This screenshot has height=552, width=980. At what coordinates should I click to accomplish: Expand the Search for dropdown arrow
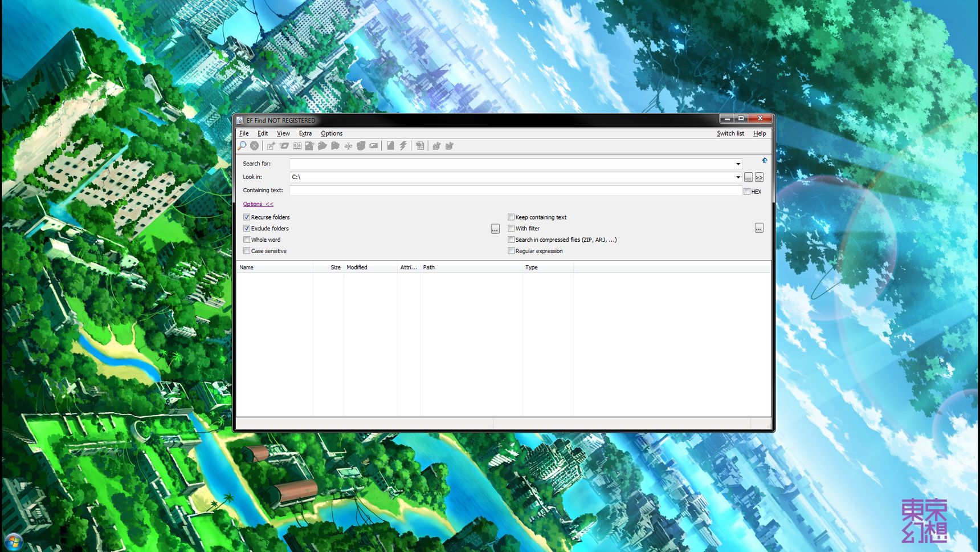738,164
